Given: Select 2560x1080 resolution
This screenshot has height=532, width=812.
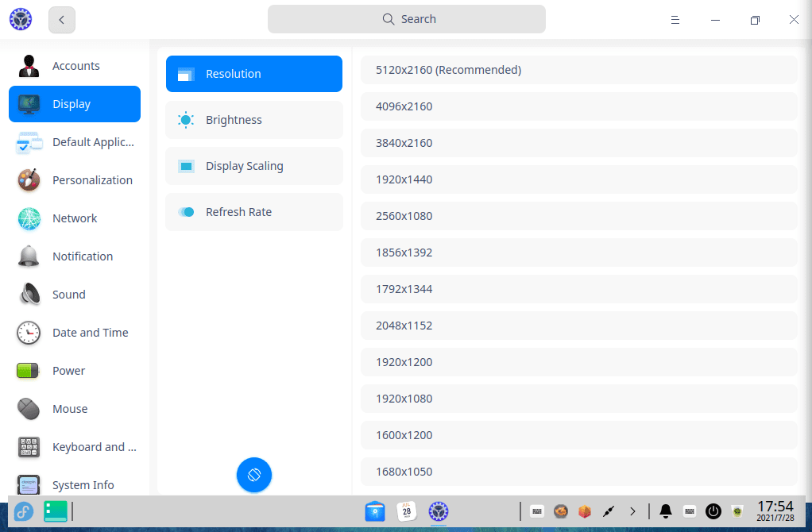Looking at the screenshot, I should tap(579, 216).
